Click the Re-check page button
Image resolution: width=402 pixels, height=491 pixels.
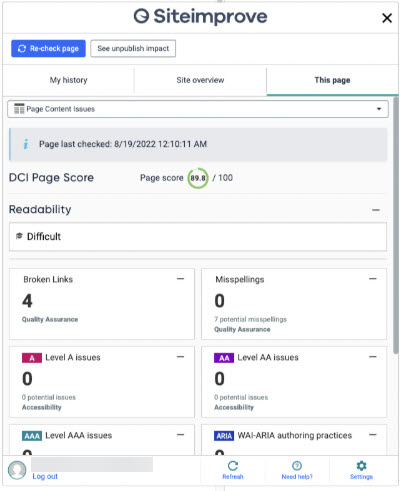(x=48, y=49)
